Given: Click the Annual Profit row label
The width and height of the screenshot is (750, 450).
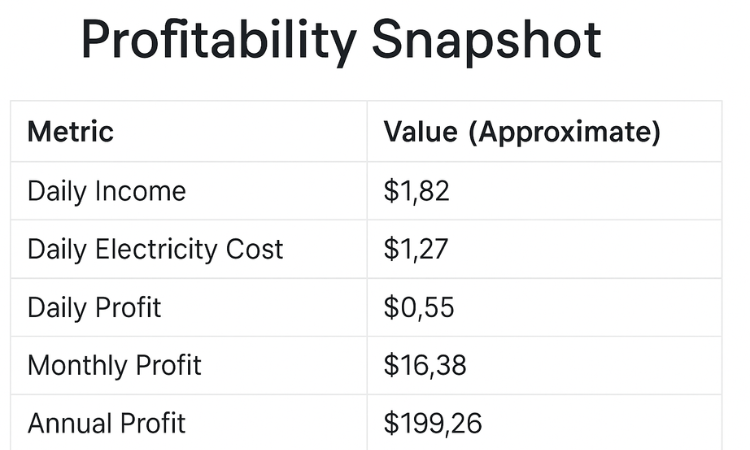Looking at the screenshot, I should pyautogui.click(x=106, y=423).
